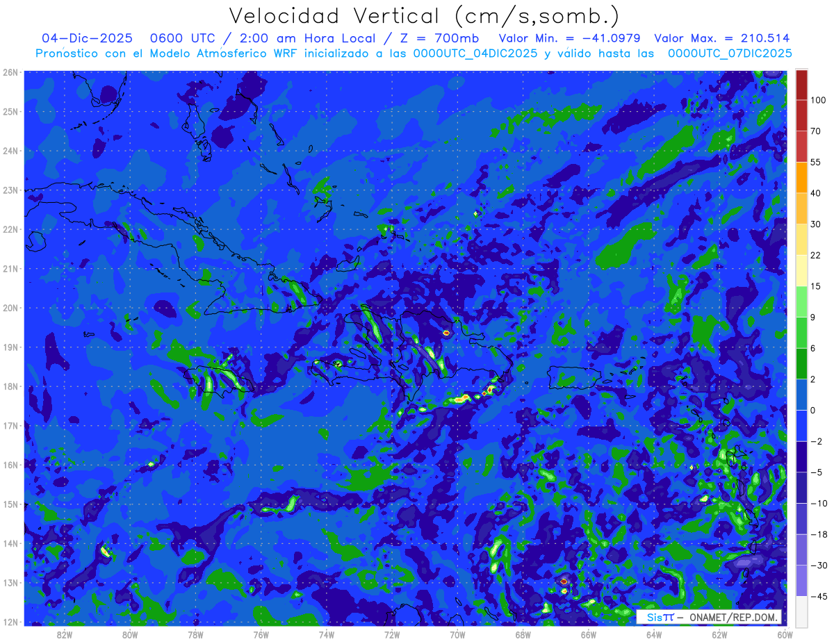
Task: Pick the navy swatch between -5 and -2
Action: (x=802, y=457)
